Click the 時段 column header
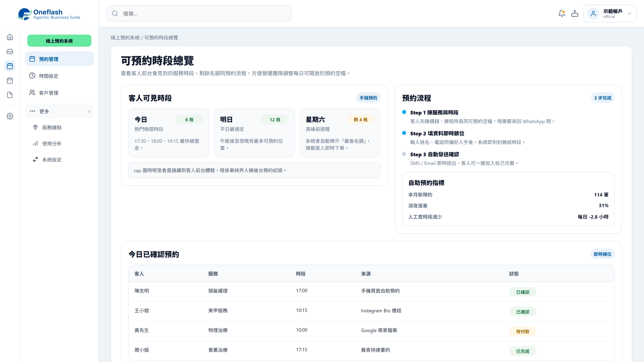The image size is (644, 362). (301, 274)
